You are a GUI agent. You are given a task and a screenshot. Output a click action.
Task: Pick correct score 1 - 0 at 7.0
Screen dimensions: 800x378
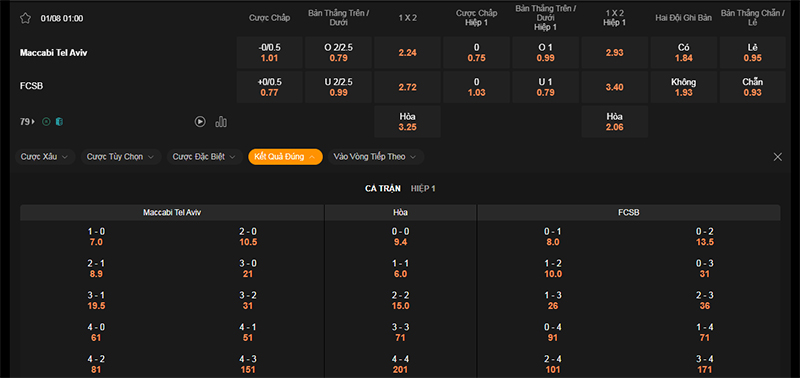96,237
